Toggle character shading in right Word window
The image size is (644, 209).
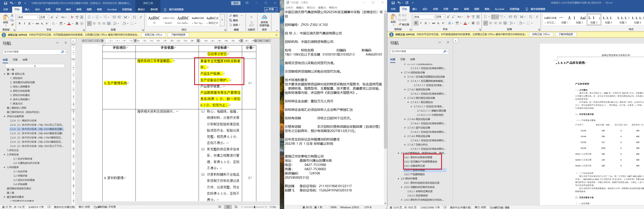click(x=473, y=23)
